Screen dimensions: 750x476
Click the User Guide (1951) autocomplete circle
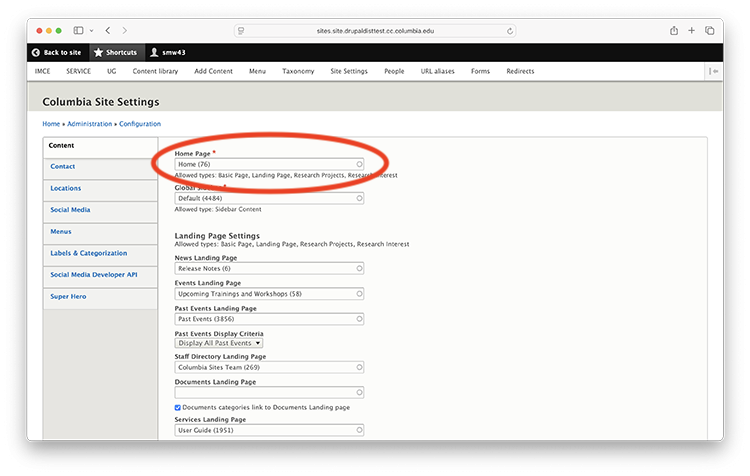(359, 431)
